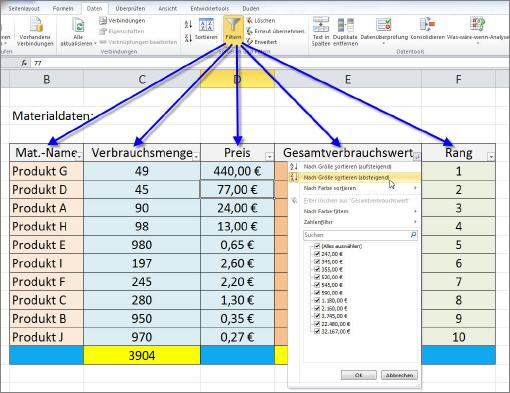Uncheck the 345,00 € filter value
This screenshot has width=510, height=393.
point(317,262)
